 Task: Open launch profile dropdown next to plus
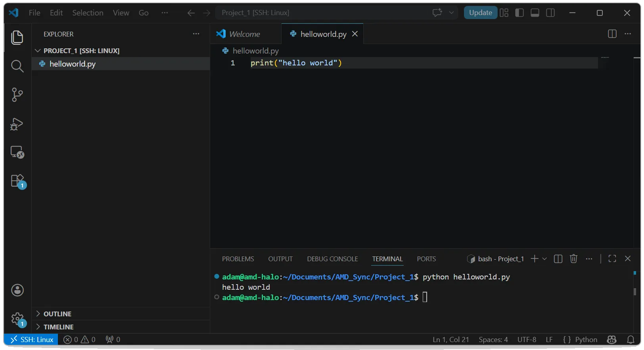click(544, 259)
